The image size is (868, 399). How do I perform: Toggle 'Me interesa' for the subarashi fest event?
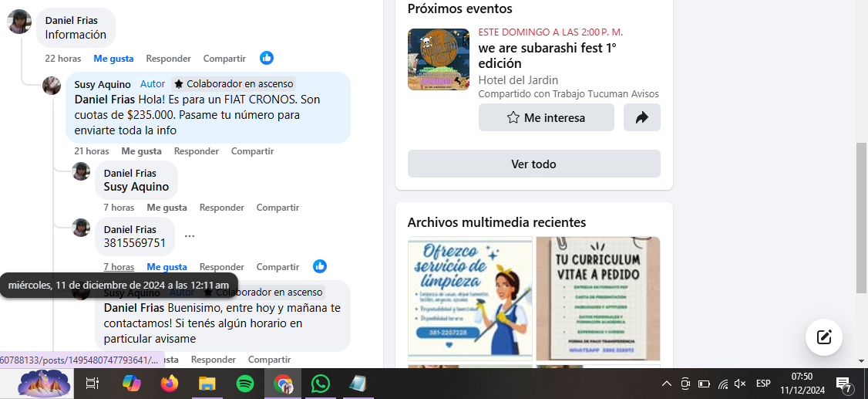546,117
